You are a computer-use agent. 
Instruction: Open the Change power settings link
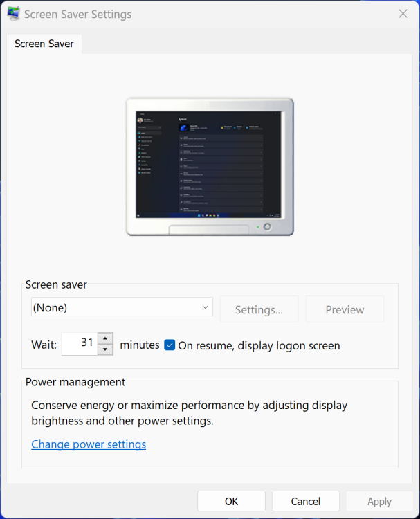89,444
